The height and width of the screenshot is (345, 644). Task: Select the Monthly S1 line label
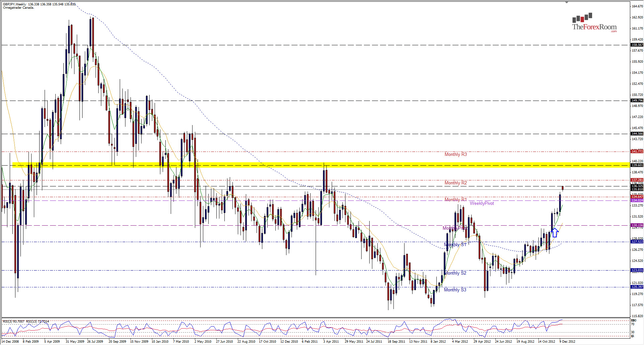pos(455,244)
